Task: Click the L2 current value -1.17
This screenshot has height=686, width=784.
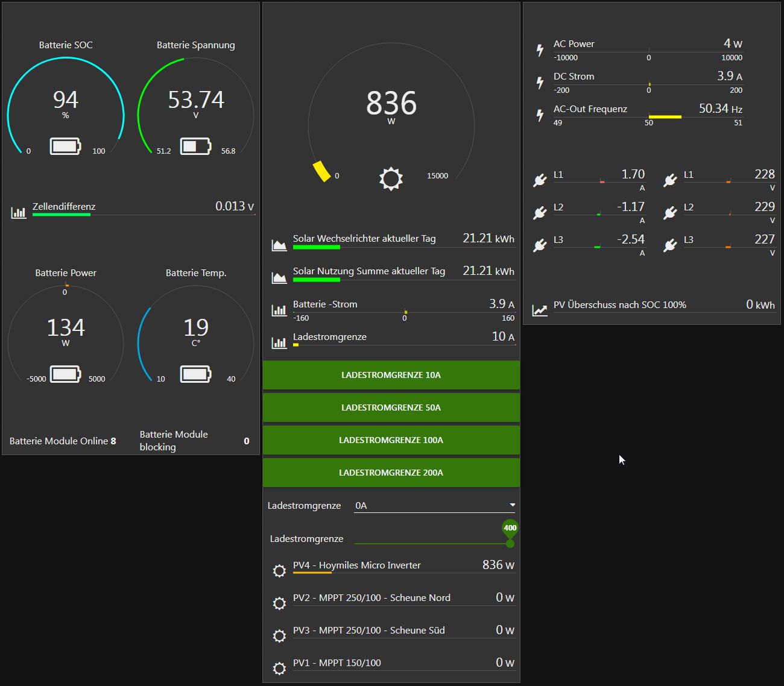Action: point(631,207)
